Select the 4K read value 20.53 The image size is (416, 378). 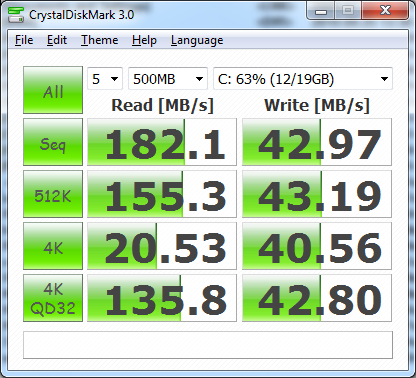pos(162,246)
